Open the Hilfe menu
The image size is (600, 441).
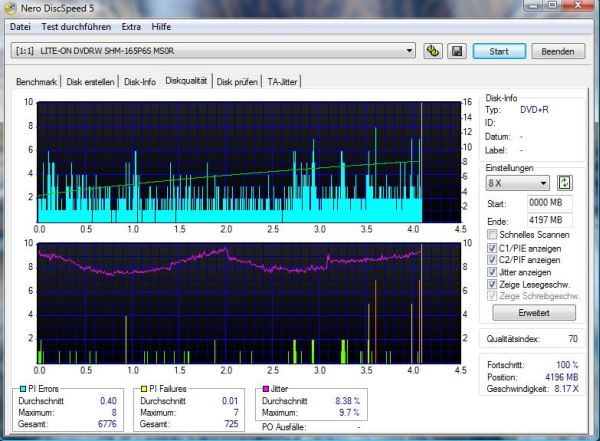click(161, 27)
